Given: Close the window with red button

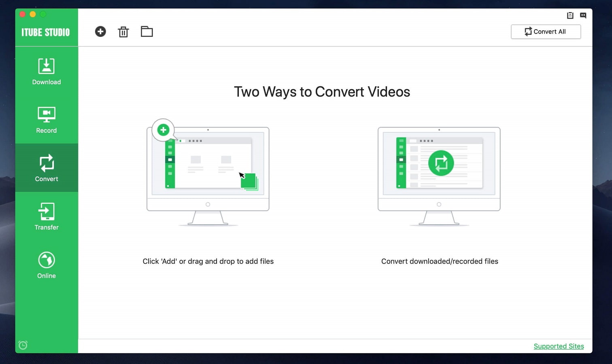Looking at the screenshot, I should pyautogui.click(x=23, y=14).
